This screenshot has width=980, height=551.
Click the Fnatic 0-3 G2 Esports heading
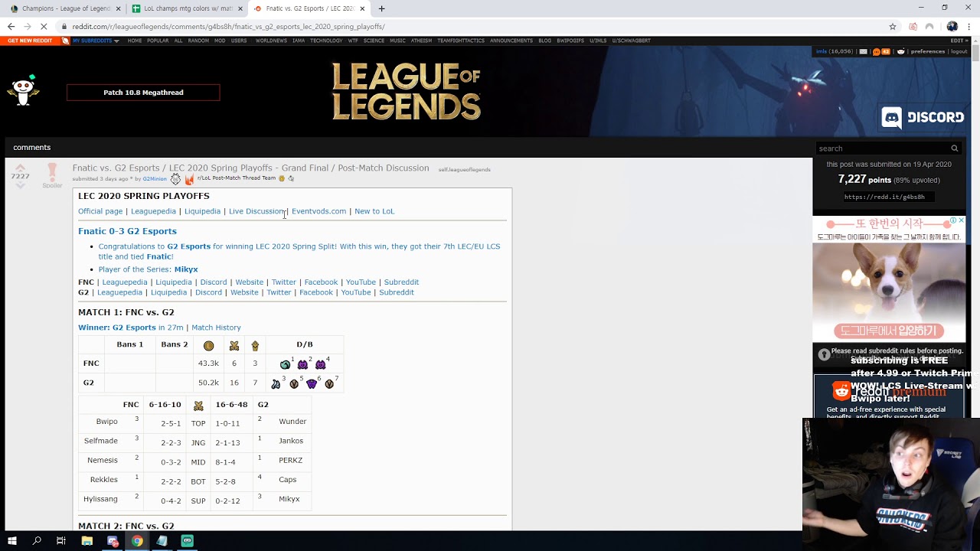tap(127, 231)
